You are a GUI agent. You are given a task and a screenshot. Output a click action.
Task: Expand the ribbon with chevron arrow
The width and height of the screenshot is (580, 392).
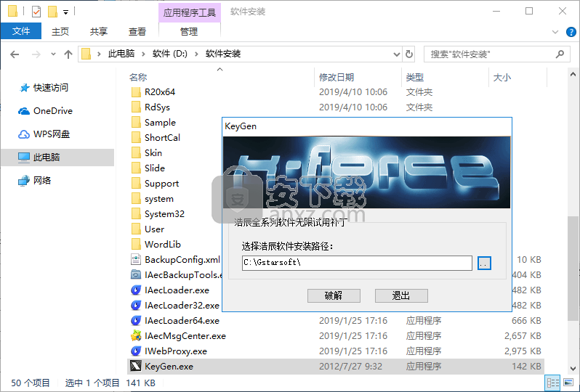pos(555,32)
